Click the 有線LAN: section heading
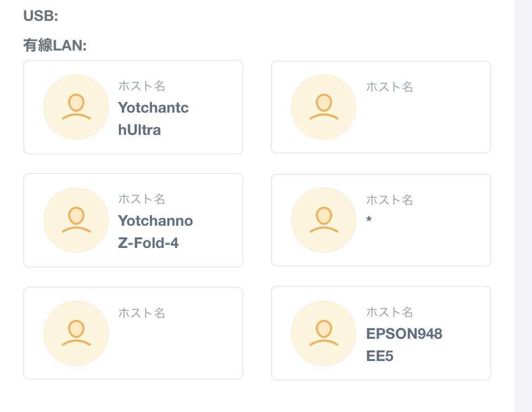Image resolution: width=532 pixels, height=412 pixels. coord(55,45)
